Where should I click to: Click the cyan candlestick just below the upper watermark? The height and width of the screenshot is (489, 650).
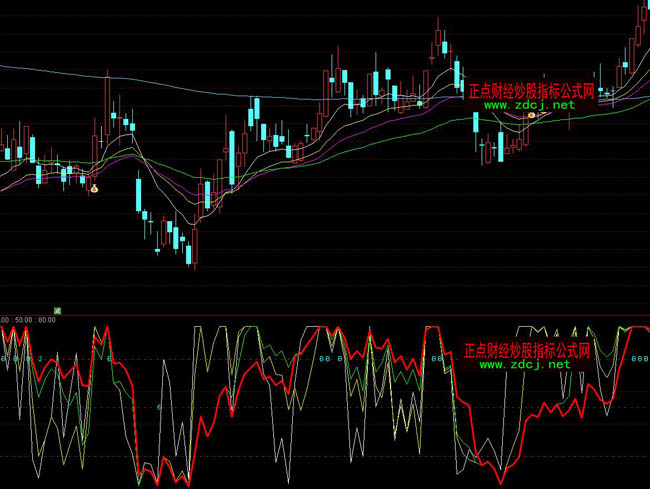(x=475, y=123)
